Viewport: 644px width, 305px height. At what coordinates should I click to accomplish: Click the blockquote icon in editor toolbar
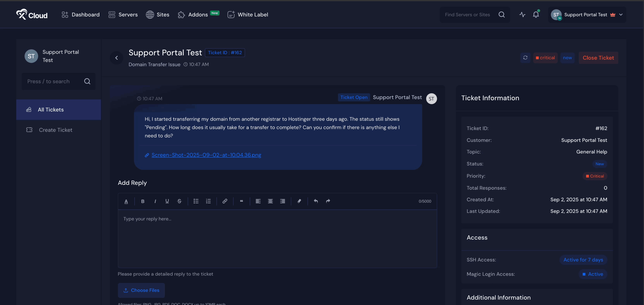(x=242, y=201)
